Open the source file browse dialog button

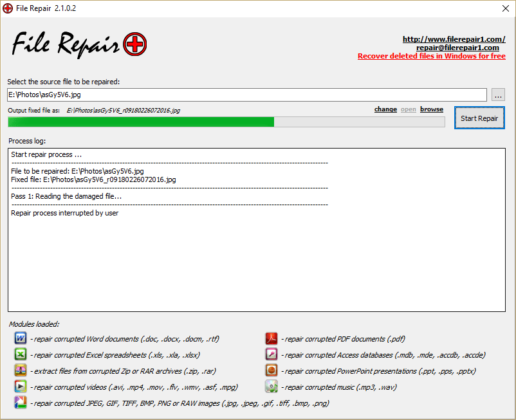(x=498, y=95)
